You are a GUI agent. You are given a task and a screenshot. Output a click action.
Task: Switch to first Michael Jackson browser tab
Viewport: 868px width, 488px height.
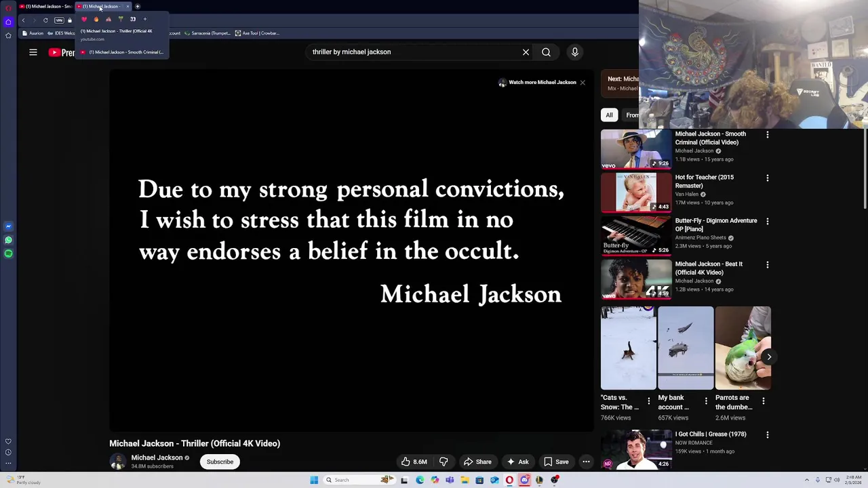45,6
